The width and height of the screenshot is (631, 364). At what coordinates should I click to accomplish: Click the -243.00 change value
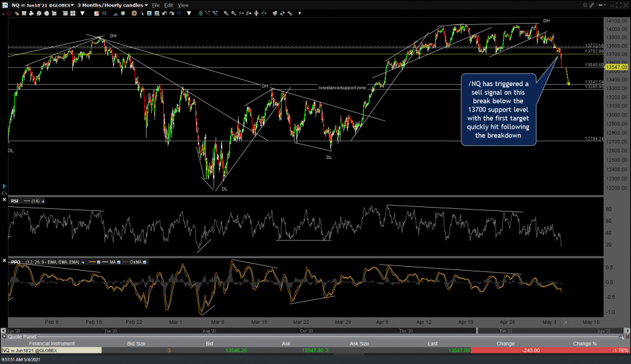(531, 350)
